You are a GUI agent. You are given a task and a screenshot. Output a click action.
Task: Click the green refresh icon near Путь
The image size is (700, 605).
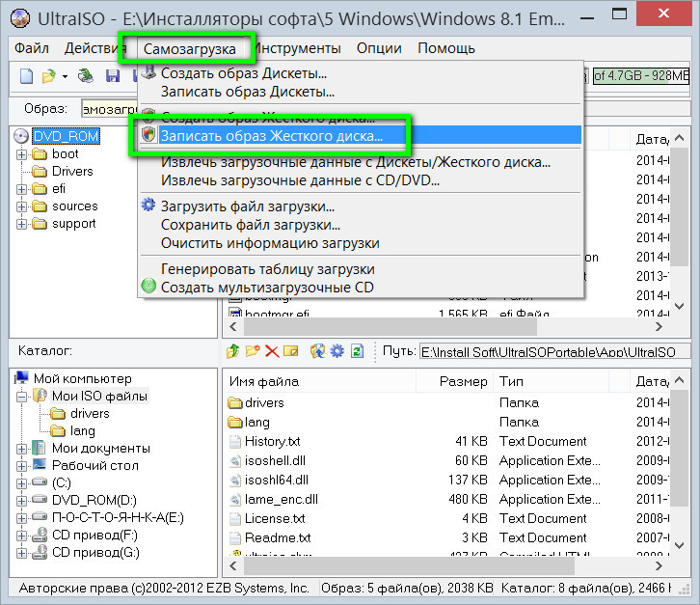[x=357, y=351]
